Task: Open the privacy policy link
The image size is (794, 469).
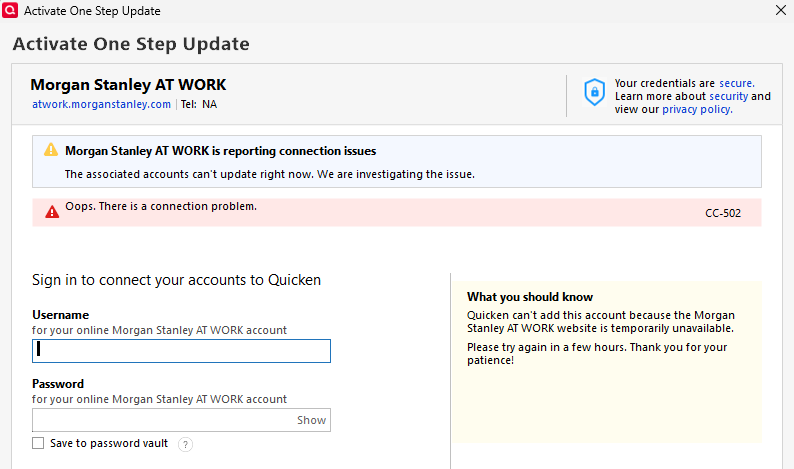Action: coord(697,109)
